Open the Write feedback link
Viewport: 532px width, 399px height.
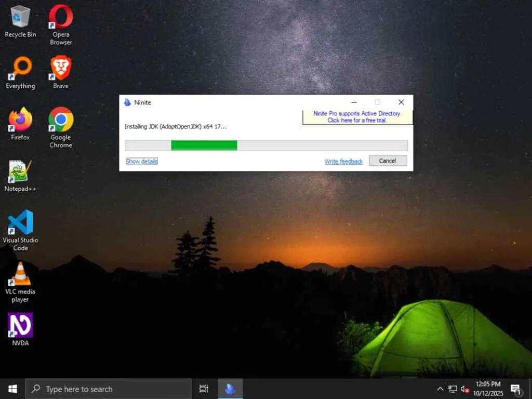[343, 162]
